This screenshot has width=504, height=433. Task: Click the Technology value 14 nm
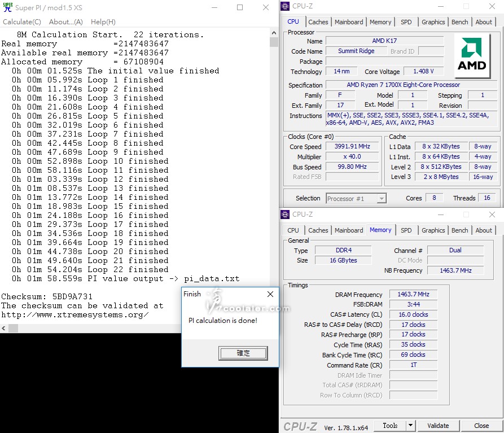(x=341, y=71)
